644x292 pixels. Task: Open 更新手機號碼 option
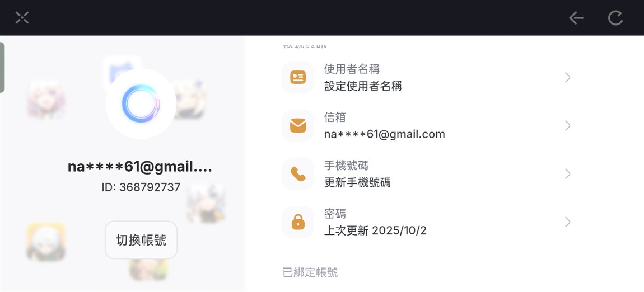(357, 182)
